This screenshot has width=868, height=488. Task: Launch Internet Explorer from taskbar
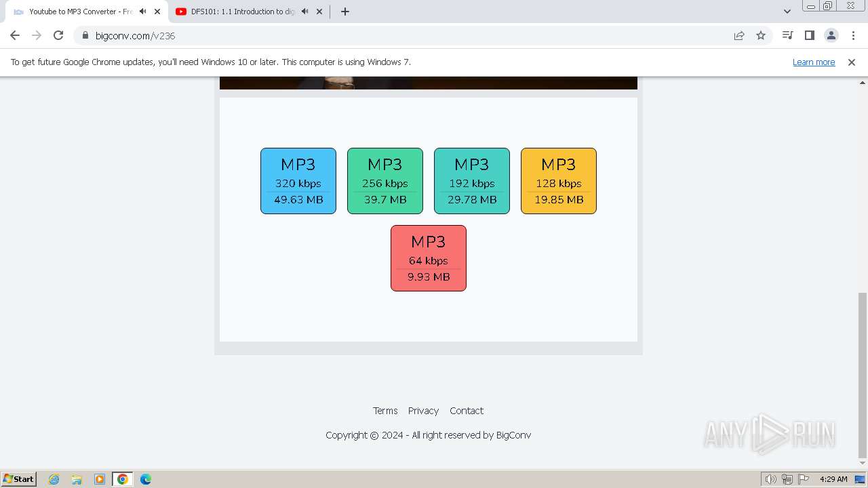(54, 479)
